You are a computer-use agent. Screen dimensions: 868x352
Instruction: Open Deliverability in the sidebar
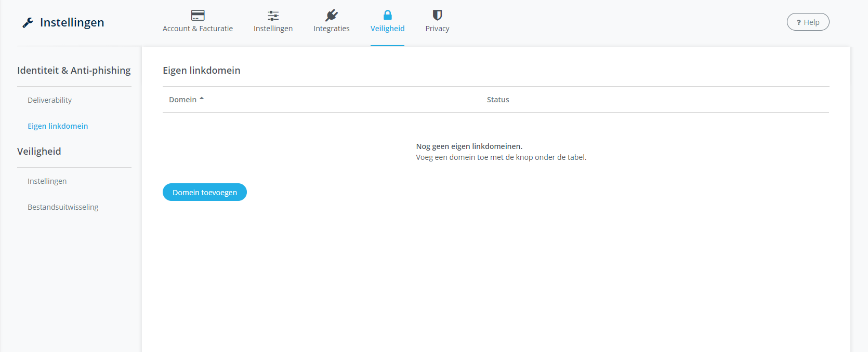pos(49,100)
